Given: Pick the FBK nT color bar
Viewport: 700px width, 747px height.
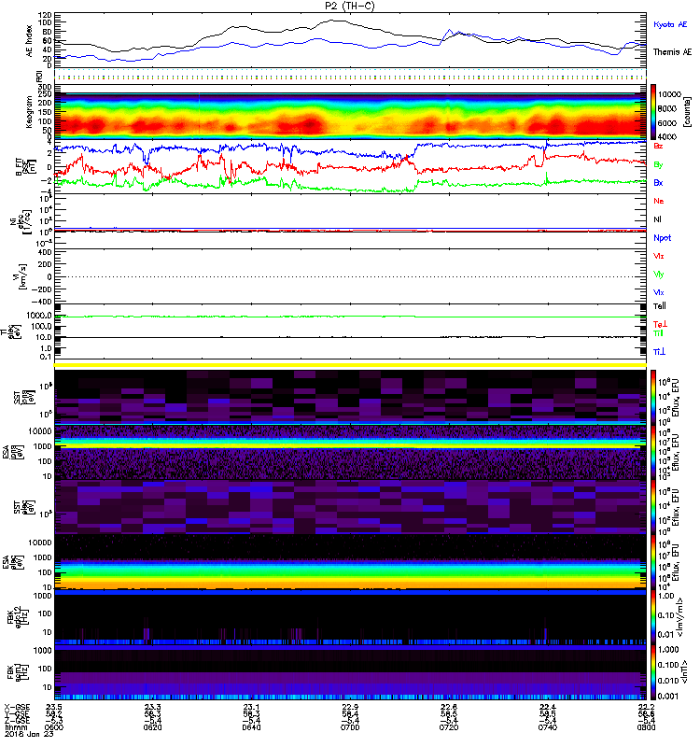Looking at the screenshot, I should (x=653, y=671).
